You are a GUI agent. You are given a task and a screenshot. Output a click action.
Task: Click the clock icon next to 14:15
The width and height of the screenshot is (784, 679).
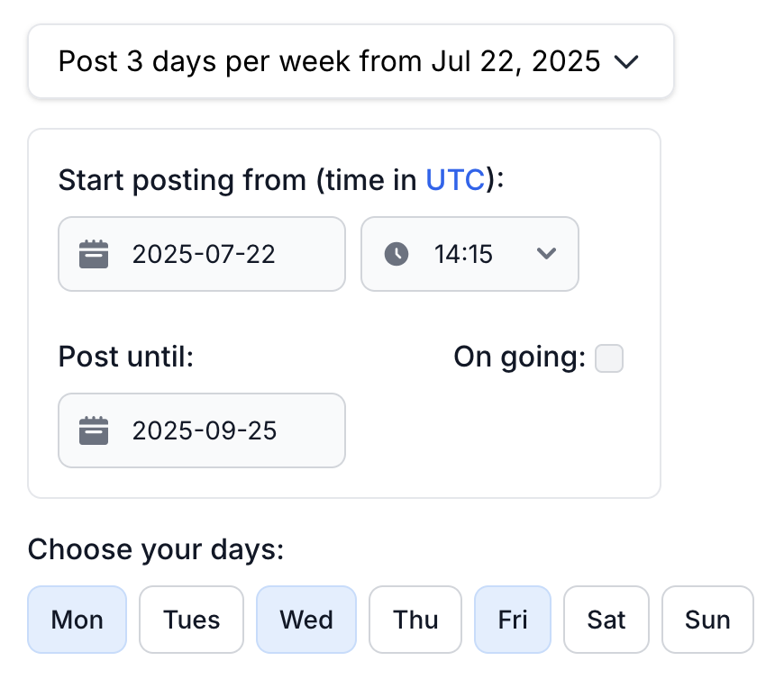(x=397, y=254)
